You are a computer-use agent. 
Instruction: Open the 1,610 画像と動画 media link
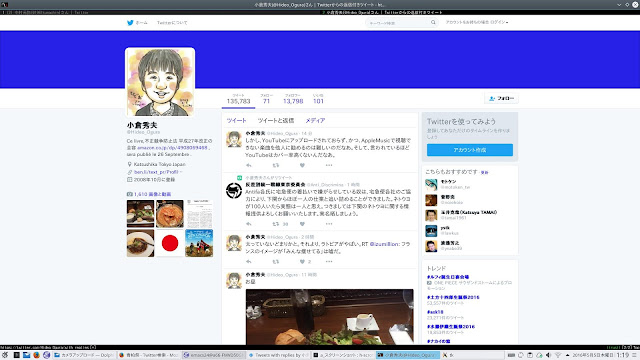[x=153, y=194]
